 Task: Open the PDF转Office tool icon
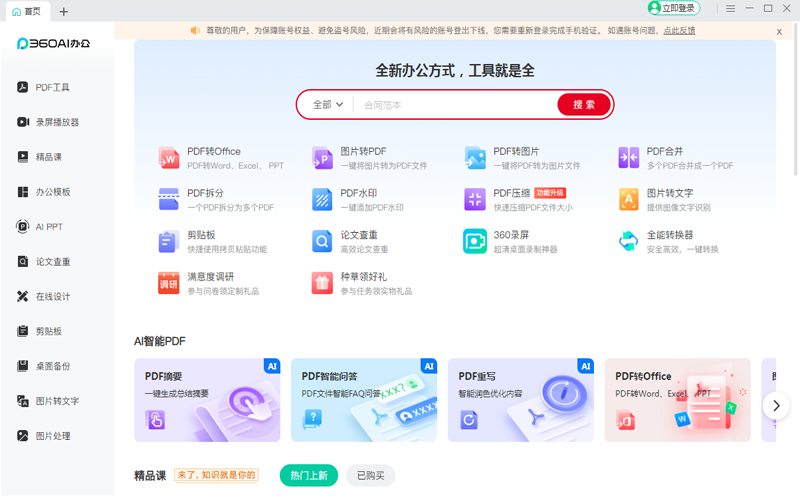point(169,158)
